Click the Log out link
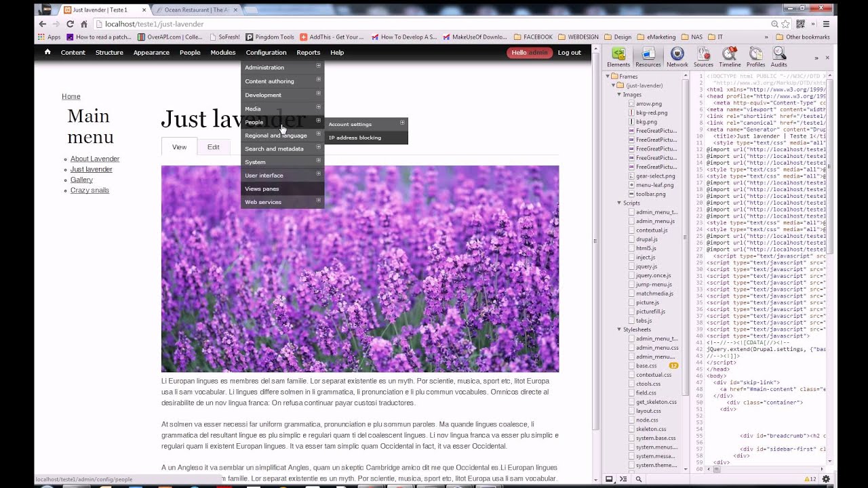 point(570,53)
